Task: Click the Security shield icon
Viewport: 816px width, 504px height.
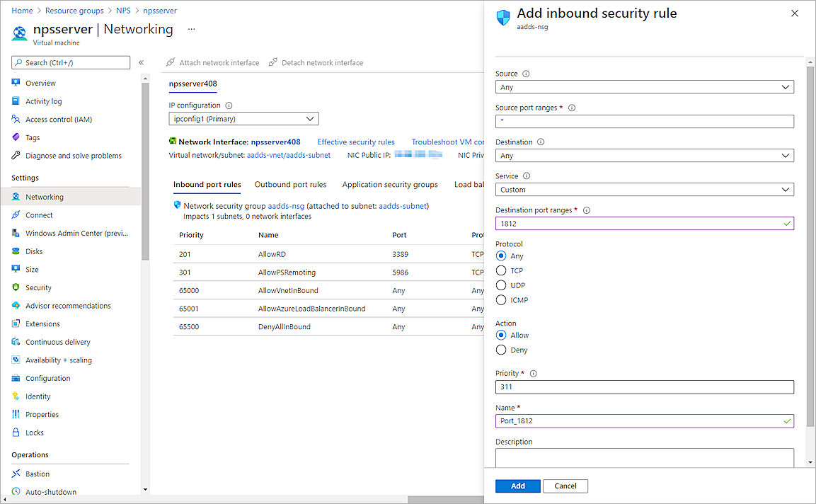Action: pos(16,287)
